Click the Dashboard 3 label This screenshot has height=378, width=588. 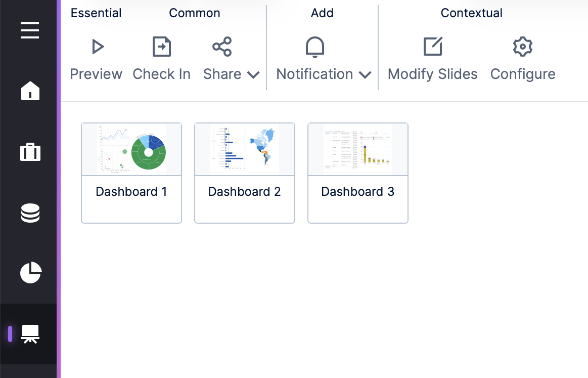coord(358,192)
